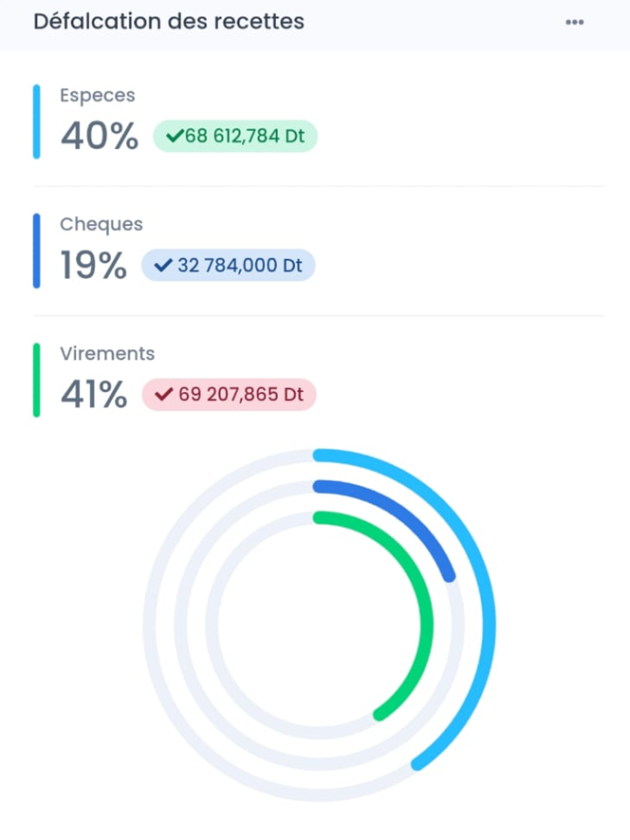Click the green checkmark in the Especes badge
Screen dimensions: 630x840
click(x=174, y=137)
